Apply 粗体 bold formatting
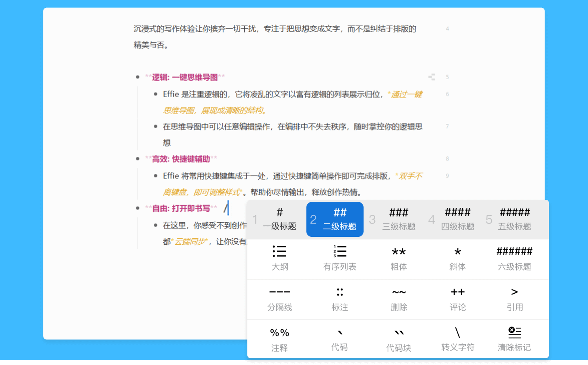The height and width of the screenshot is (365, 588). pyautogui.click(x=399, y=259)
